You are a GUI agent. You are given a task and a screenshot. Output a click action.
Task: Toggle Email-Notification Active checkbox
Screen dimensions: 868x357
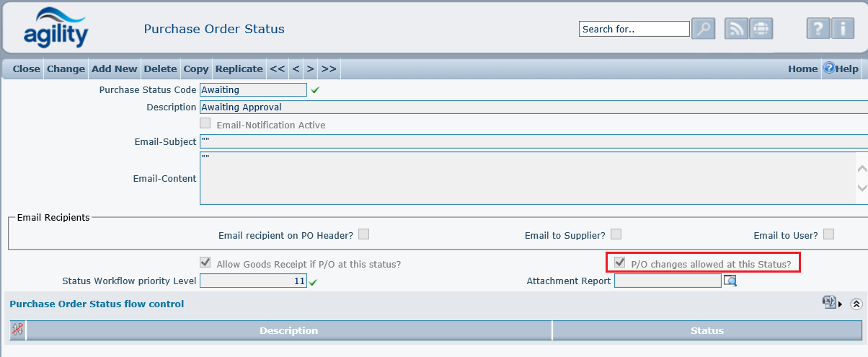click(x=205, y=123)
